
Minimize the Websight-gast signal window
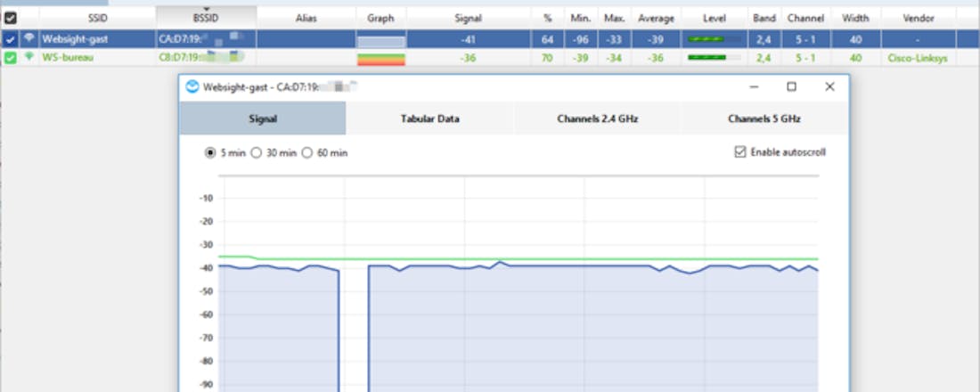click(x=754, y=86)
